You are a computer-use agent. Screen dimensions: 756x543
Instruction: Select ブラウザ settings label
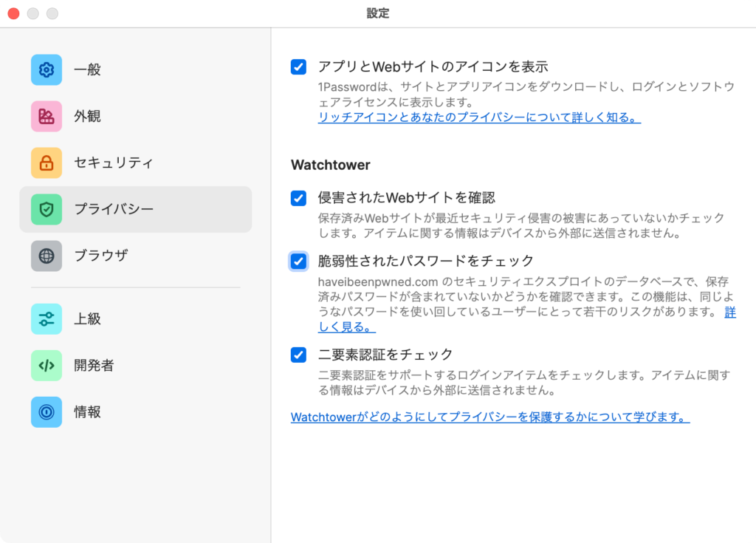[x=100, y=256]
